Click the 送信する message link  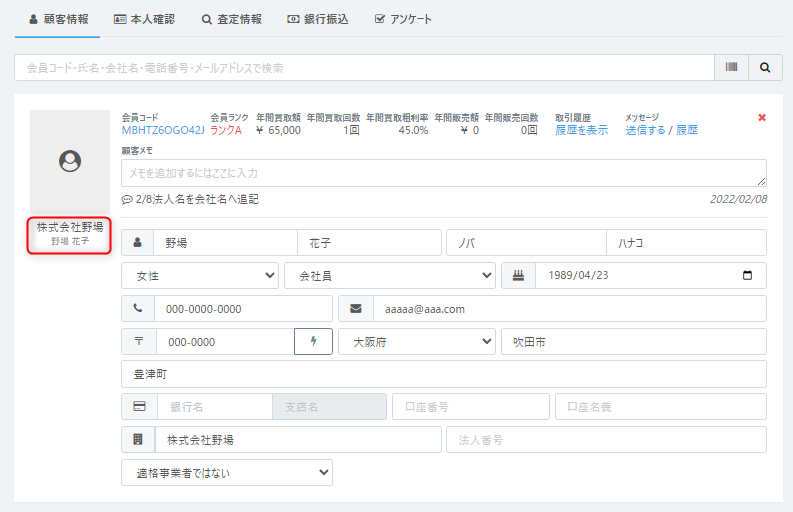point(645,130)
